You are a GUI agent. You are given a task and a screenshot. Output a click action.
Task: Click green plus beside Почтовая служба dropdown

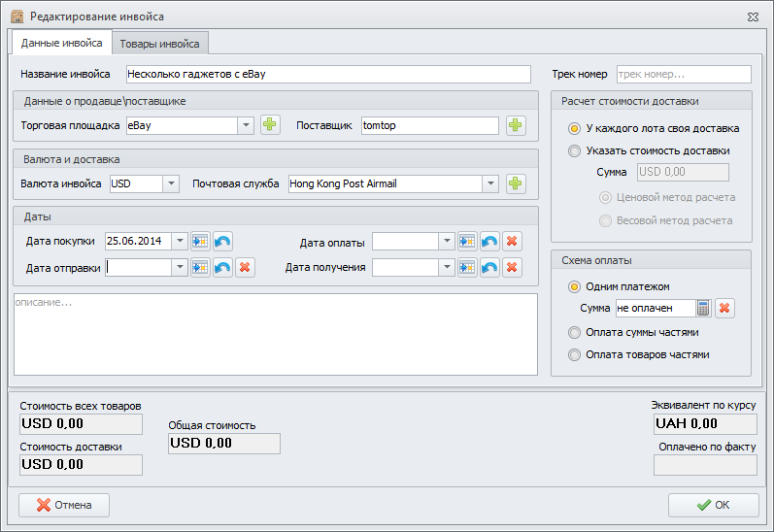pyautogui.click(x=516, y=183)
